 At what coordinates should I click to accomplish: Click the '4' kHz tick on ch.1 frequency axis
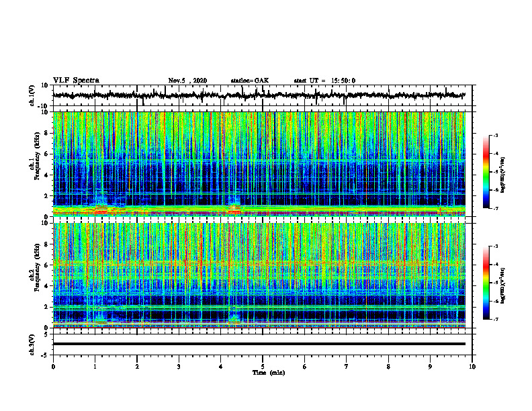[x=46, y=175]
